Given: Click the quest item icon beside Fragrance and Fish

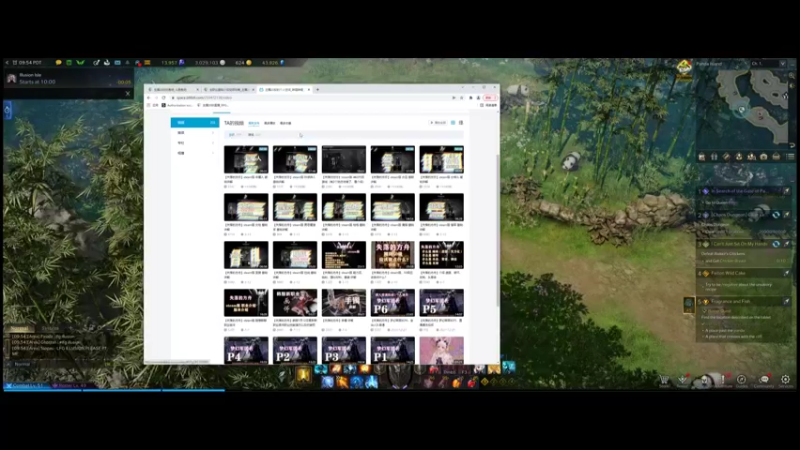Looking at the screenshot, I should pos(689,304).
